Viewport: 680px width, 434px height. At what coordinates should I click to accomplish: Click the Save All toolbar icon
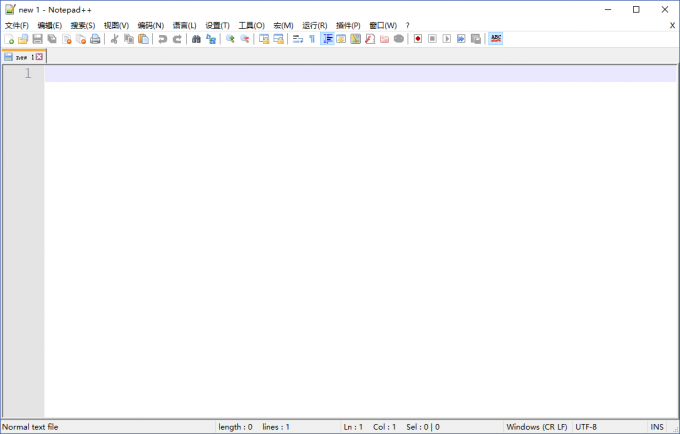pyautogui.click(x=52, y=39)
